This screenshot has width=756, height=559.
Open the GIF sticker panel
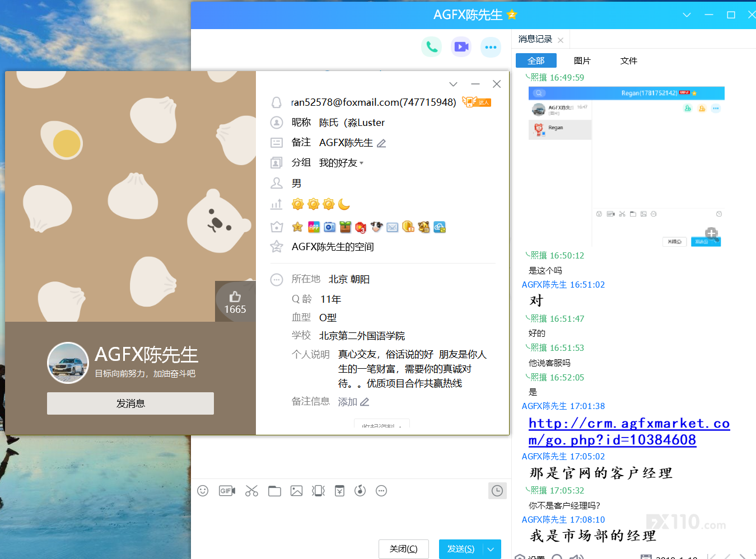pos(227,491)
